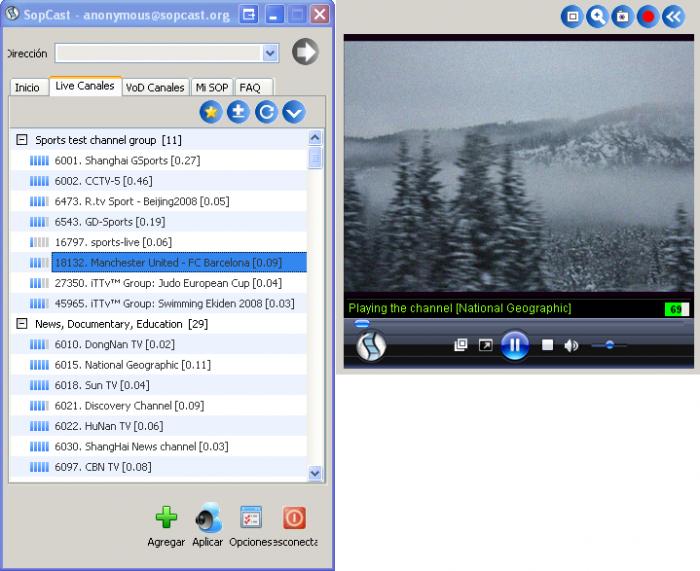Click the mini-mode icon in SopCast title bar
700x571 pixels.
(249, 15)
